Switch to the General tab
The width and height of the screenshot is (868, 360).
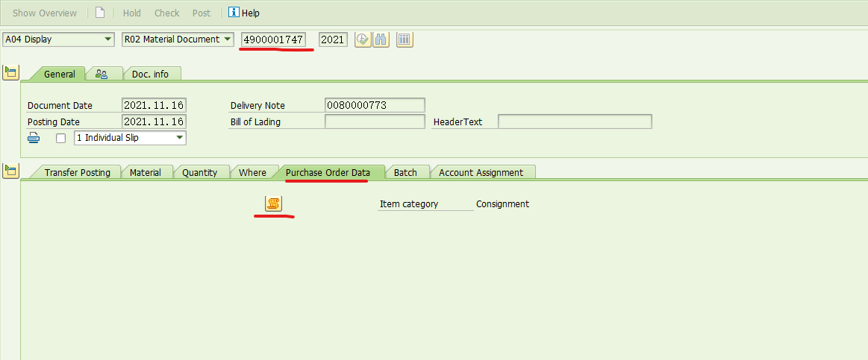[x=59, y=74]
